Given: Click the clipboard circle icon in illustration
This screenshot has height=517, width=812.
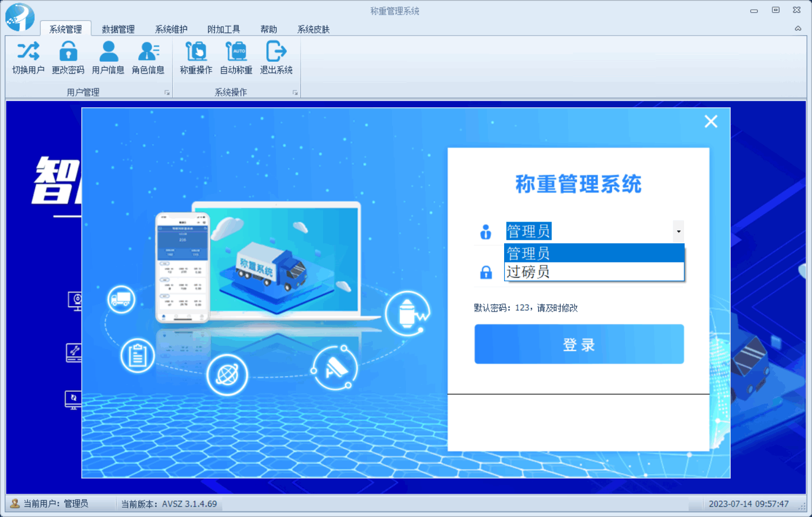Looking at the screenshot, I should 137,355.
